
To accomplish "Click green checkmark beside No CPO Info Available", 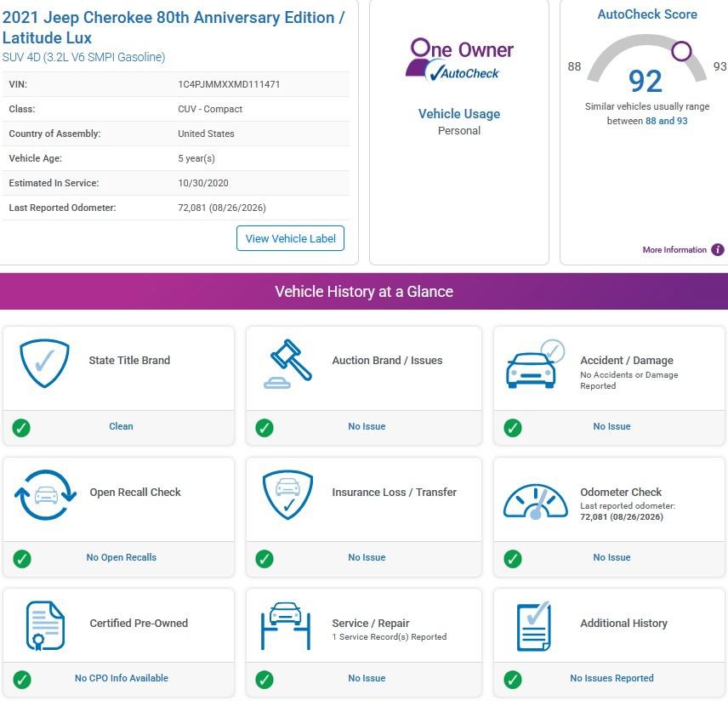I will pyautogui.click(x=22, y=680).
